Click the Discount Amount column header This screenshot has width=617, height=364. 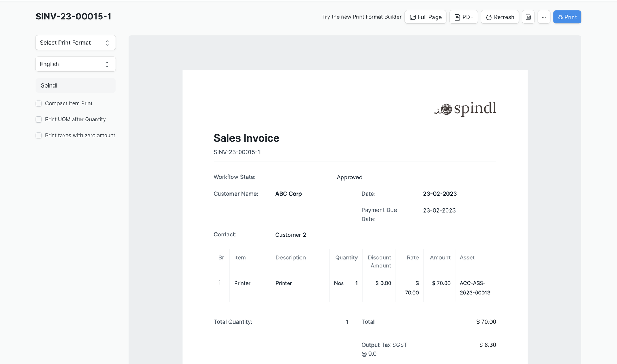379,262
